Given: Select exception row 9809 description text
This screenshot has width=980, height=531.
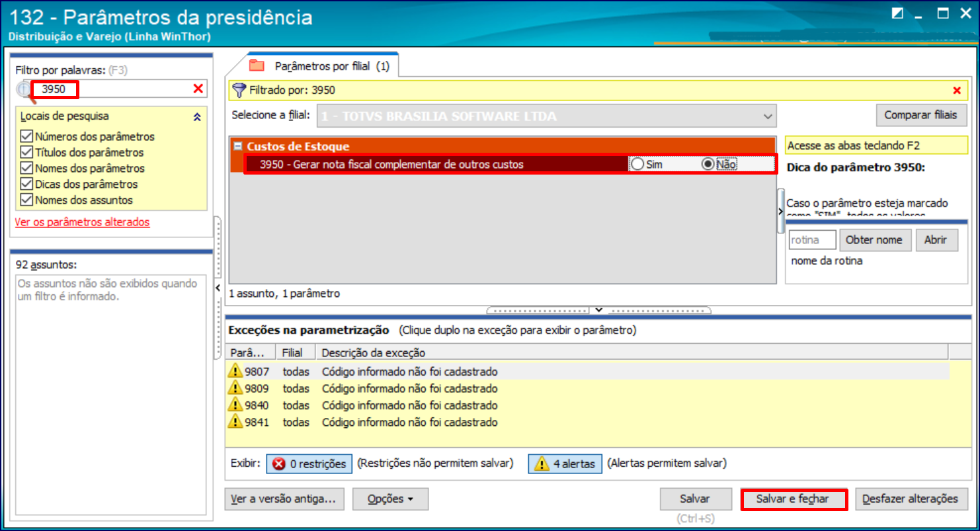Looking at the screenshot, I should pyautogui.click(x=409, y=388).
